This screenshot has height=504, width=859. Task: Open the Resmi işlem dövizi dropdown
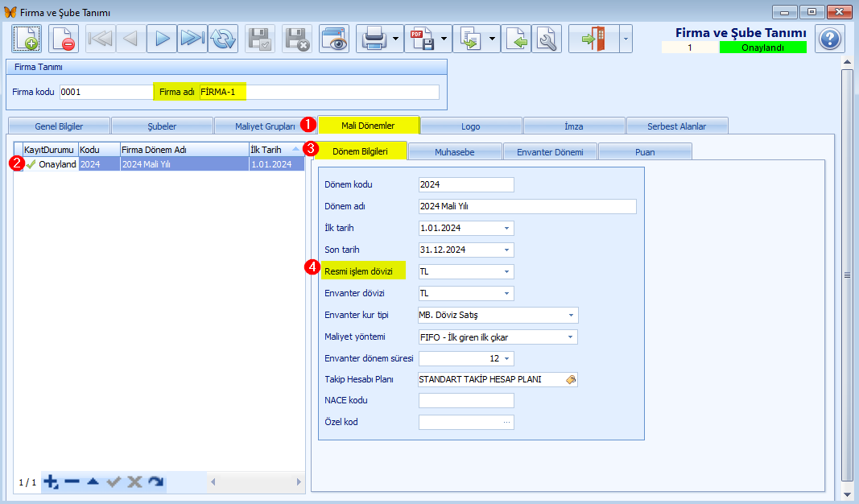click(506, 272)
